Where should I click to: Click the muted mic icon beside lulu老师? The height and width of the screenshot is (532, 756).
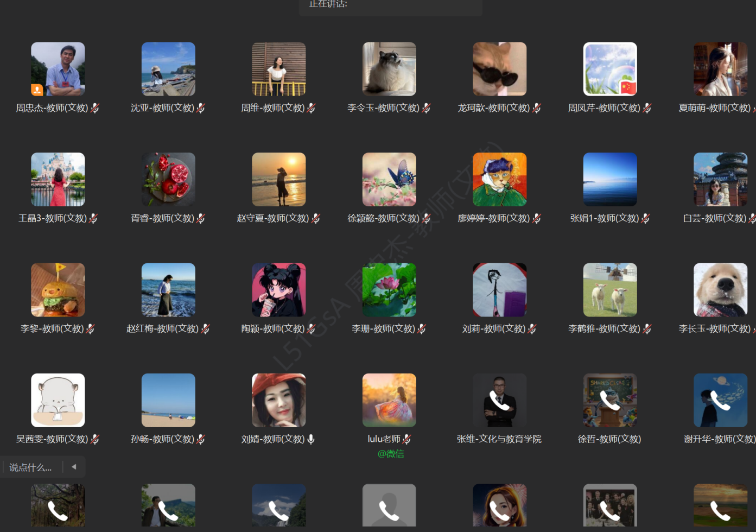coord(406,439)
